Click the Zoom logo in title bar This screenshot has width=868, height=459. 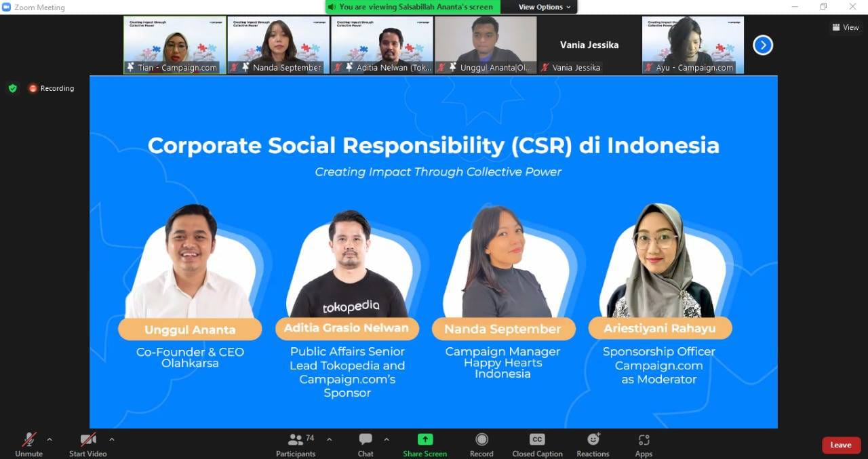click(7, 7)
